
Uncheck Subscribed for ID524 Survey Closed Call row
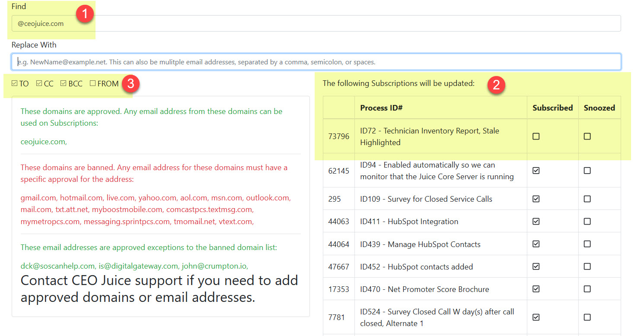coord(536,317)
